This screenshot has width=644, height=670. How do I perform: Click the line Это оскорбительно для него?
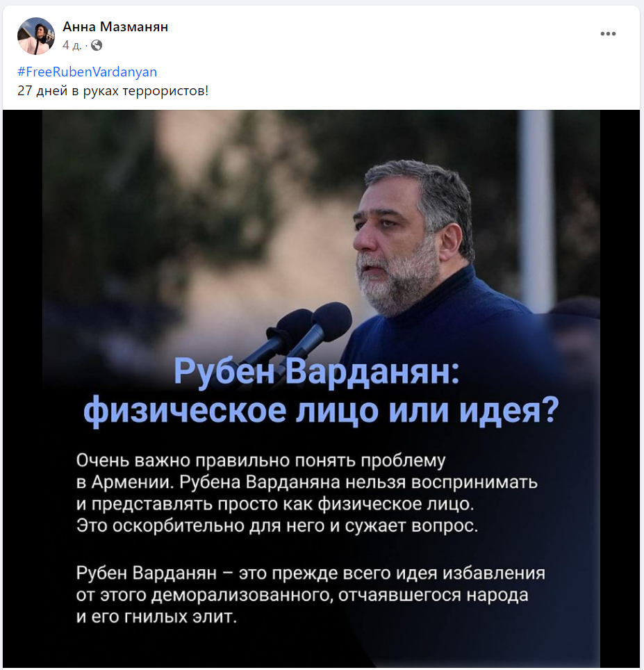(277, 525)
